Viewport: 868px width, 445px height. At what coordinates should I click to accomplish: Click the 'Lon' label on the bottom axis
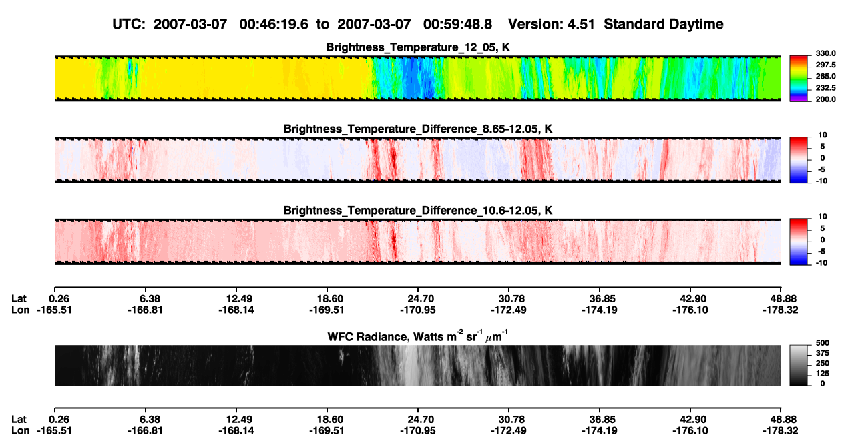pyautogui.click(x=21, y=430)
